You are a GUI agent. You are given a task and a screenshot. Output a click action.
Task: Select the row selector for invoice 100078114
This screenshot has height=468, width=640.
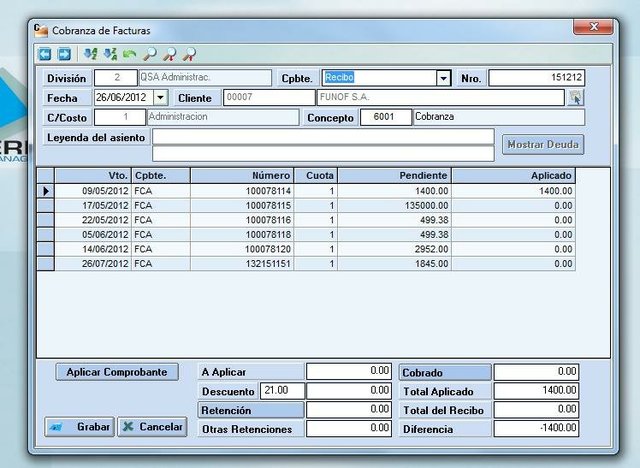point(45,191)
